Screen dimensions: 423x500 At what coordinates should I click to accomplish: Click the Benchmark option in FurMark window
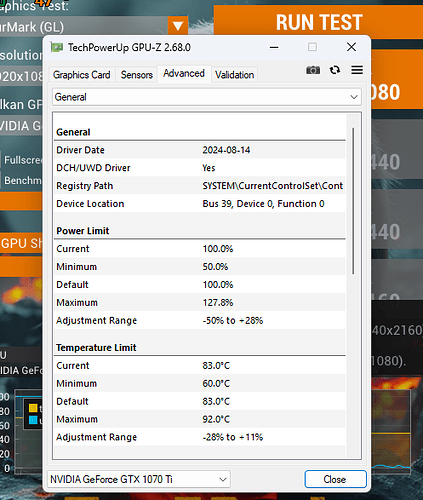[x=22, y=180]
